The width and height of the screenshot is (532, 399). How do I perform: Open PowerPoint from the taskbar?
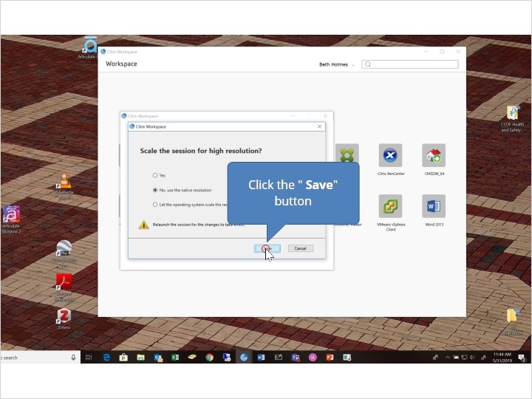pos(330,358)
